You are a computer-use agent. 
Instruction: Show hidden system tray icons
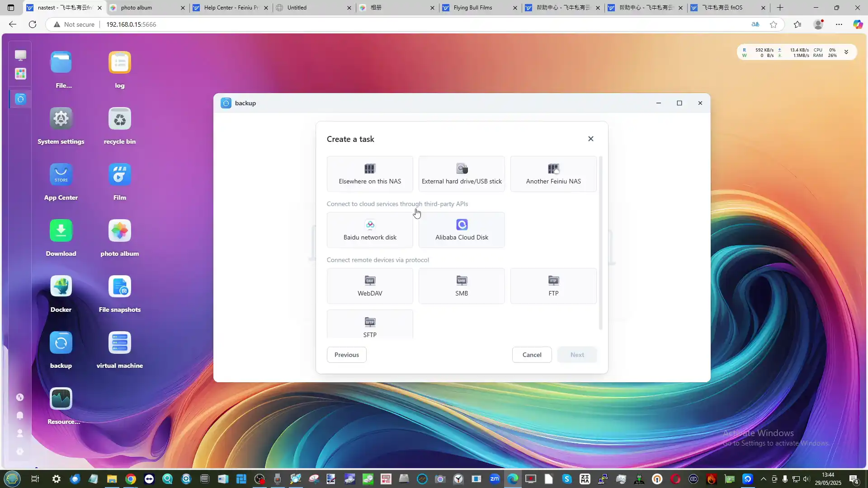pos(764,479)
